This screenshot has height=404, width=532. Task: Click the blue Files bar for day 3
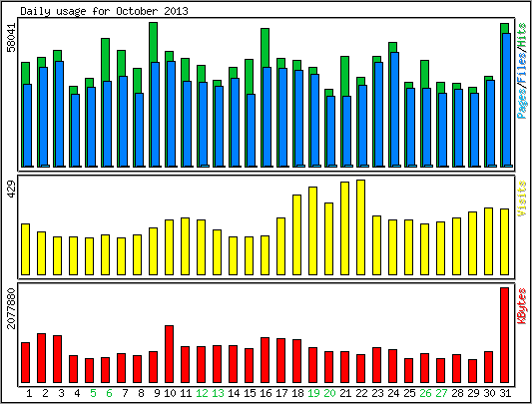tap(60, 114)
